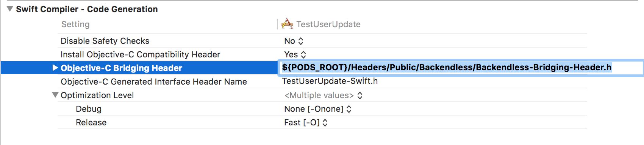
Task: Select the Install Objective-C Compatibility Header row
Action: [322, 54]
